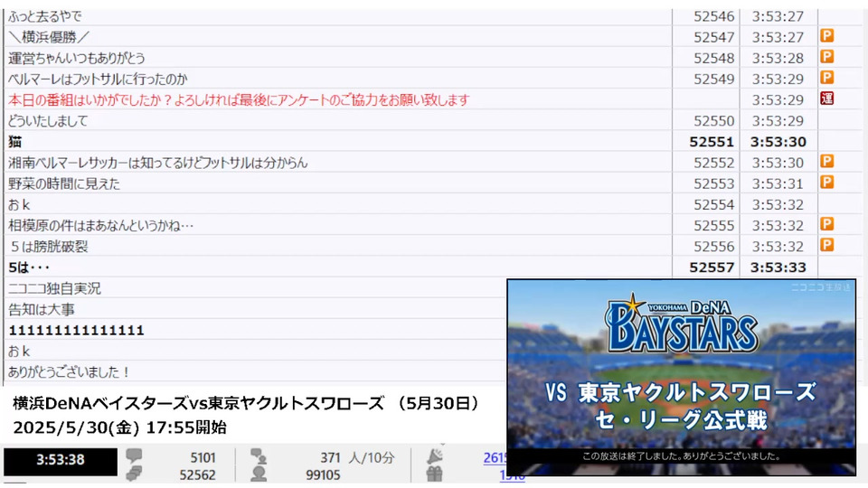Click the visitor silhouette icon beside 99105
This screenshot has height=488, width=868.
click(259, 474)
